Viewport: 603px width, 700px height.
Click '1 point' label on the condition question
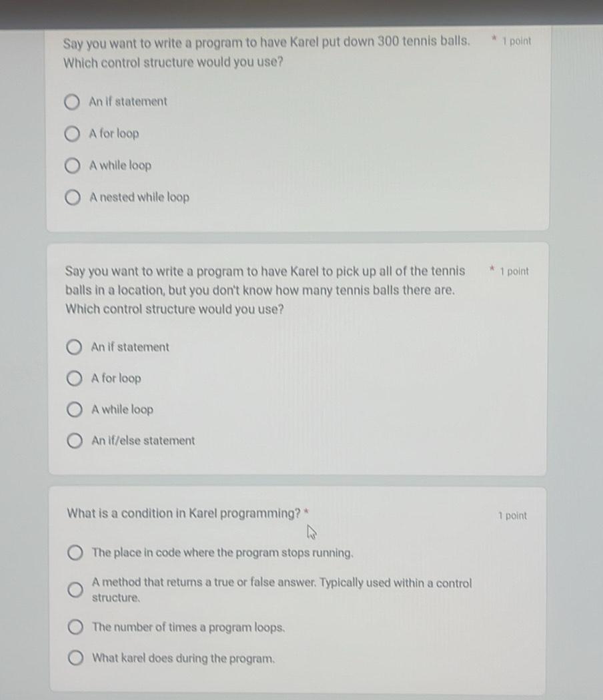(512, 515)
